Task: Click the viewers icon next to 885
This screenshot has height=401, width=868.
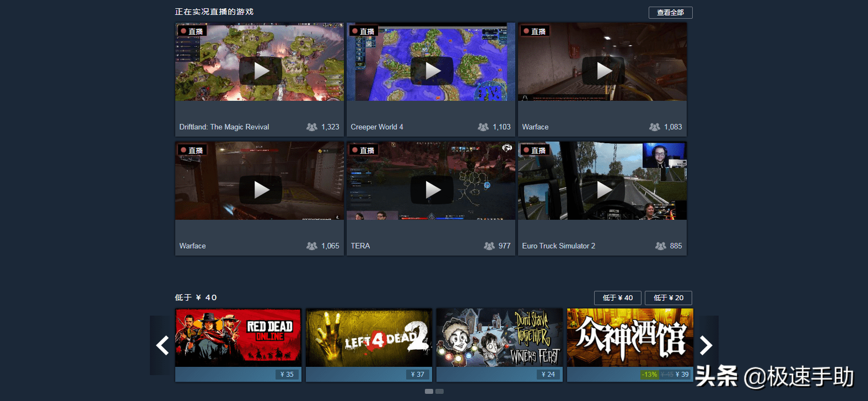Action: pos(660,246)
